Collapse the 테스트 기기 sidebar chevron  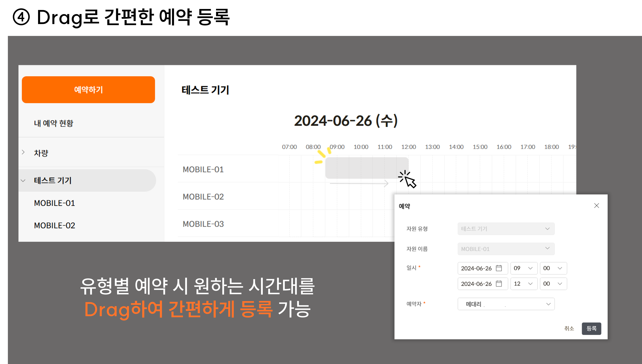tap(23, 180)
